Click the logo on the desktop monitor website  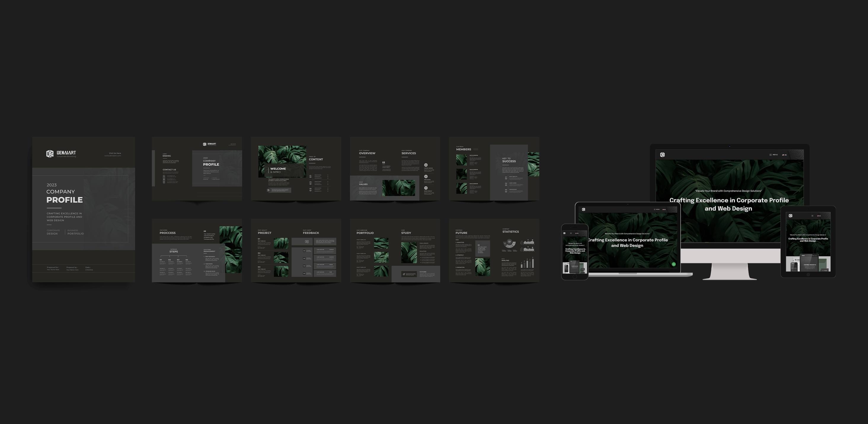point(662,155)
